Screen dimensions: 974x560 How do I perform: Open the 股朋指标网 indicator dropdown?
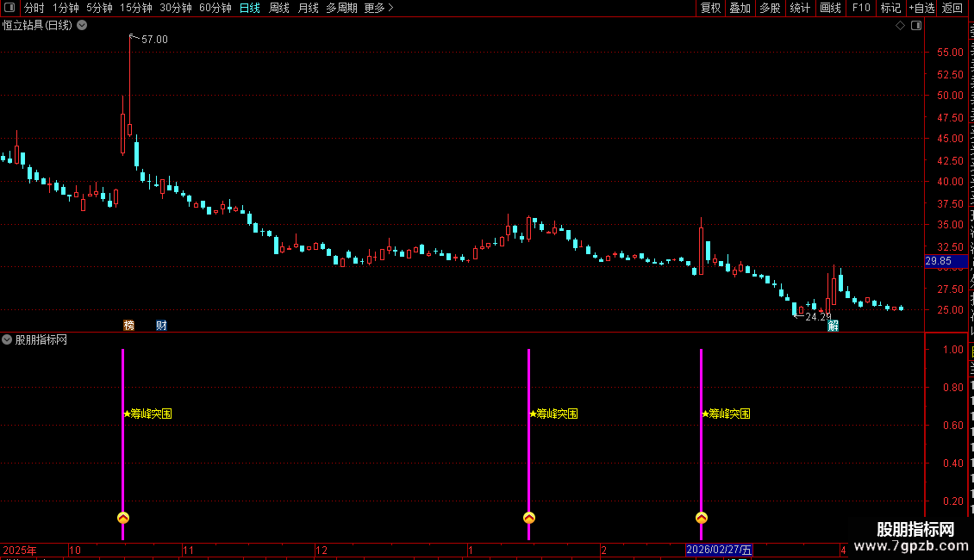click(x=7, y=339)
